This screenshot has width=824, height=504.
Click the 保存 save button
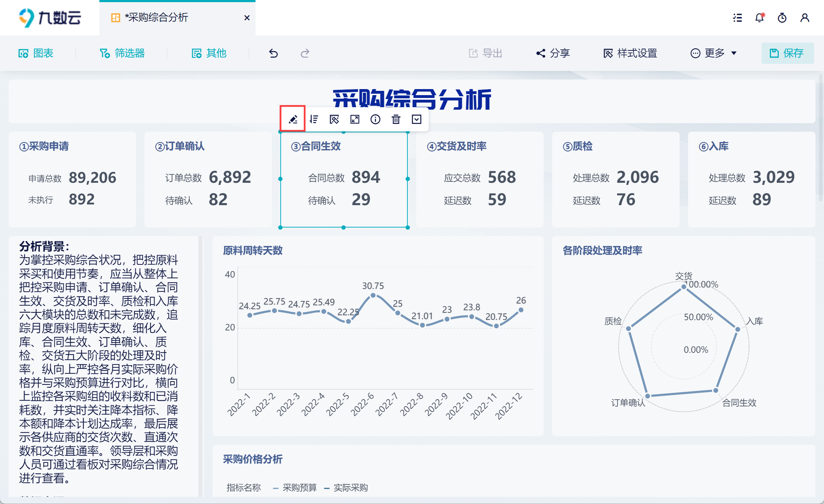tap(787, 53)
